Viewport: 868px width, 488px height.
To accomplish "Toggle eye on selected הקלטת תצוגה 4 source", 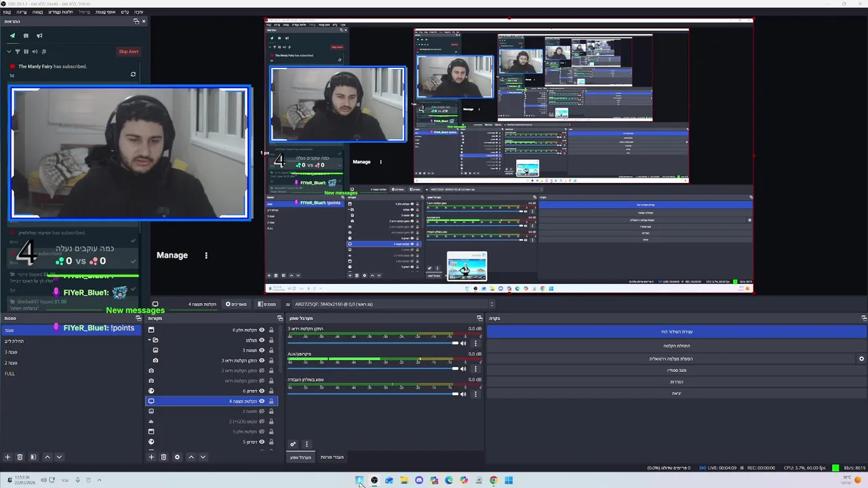I will click(x=262, y=401).
